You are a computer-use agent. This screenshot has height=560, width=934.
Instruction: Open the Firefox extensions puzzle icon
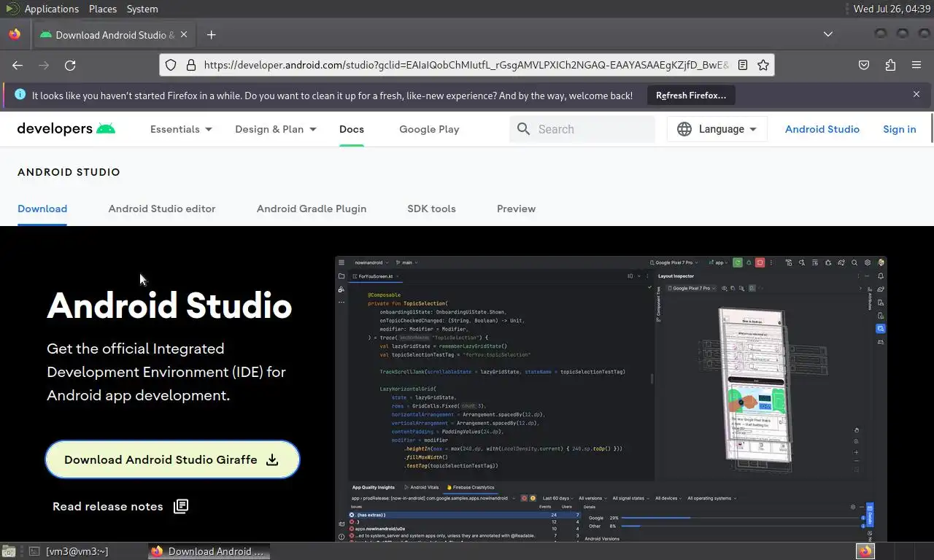(x=890, y=65)
